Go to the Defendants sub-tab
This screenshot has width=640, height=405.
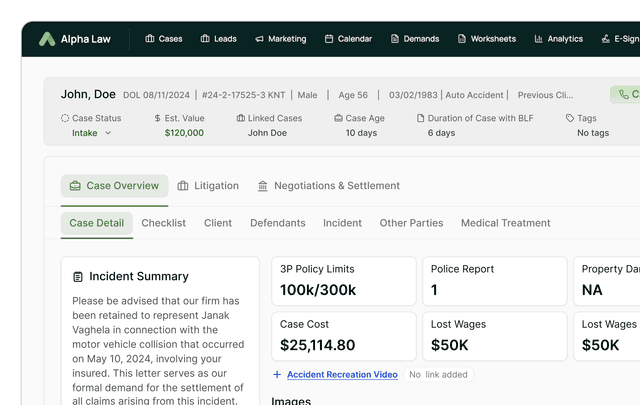pyautogui.click(x=277, y=223)
